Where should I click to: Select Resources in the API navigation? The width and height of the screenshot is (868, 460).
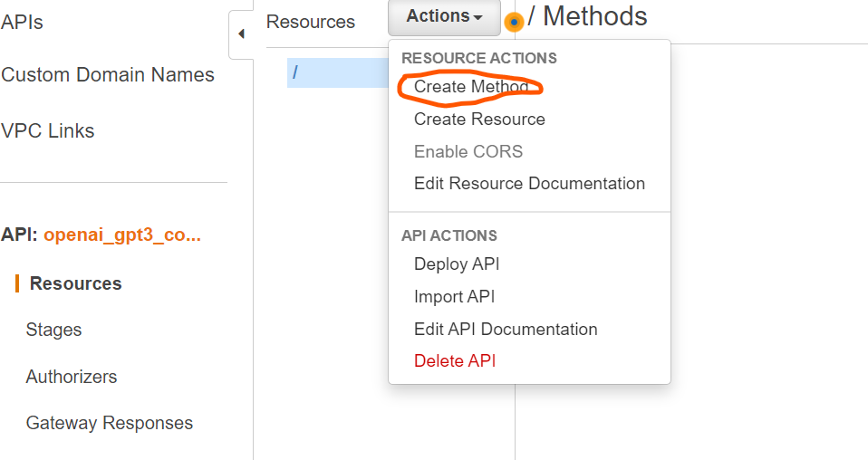coord(75,283)
